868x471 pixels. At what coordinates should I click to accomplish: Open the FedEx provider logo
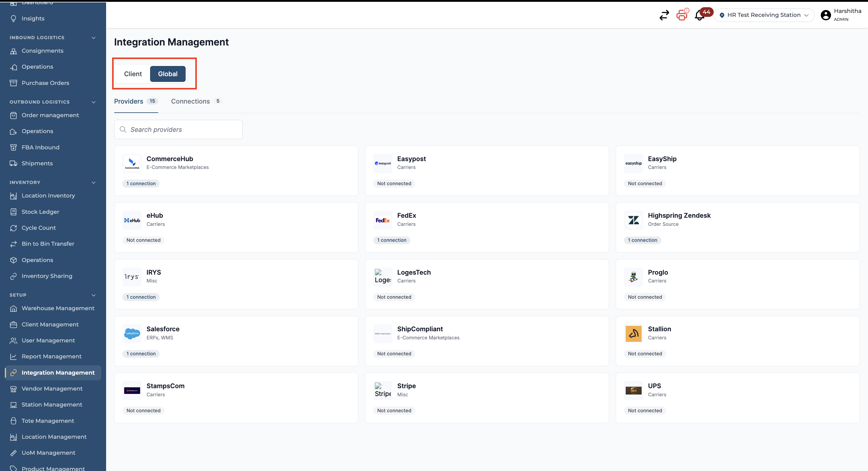point(382,220)
